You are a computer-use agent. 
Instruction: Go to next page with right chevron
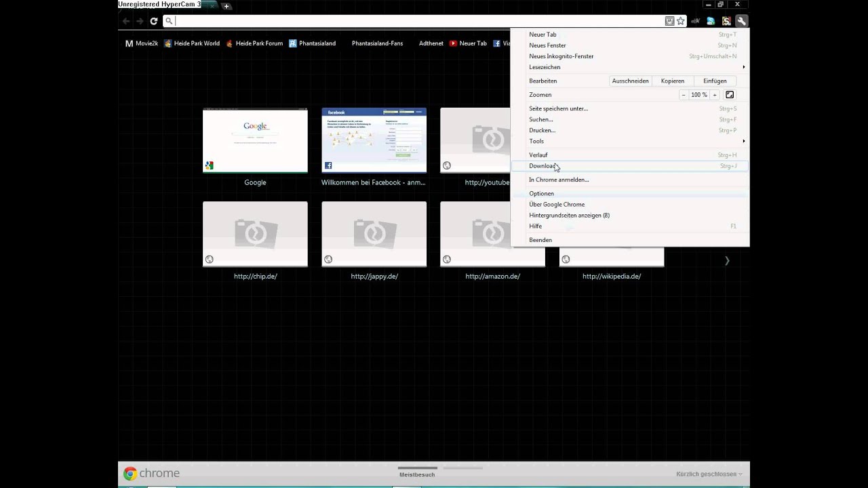coord(727,260)
